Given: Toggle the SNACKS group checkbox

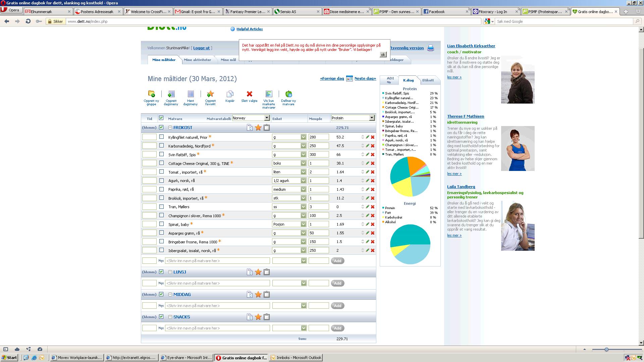Looking at the screenshot, I should (161, 317).
